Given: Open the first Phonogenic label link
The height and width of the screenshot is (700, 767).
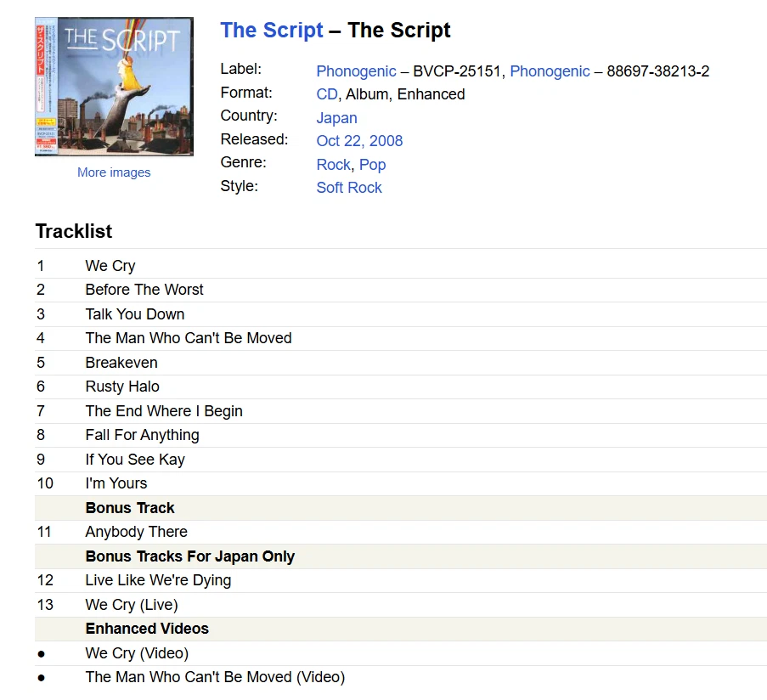Looking at the screenshot, I should (356, 71).
